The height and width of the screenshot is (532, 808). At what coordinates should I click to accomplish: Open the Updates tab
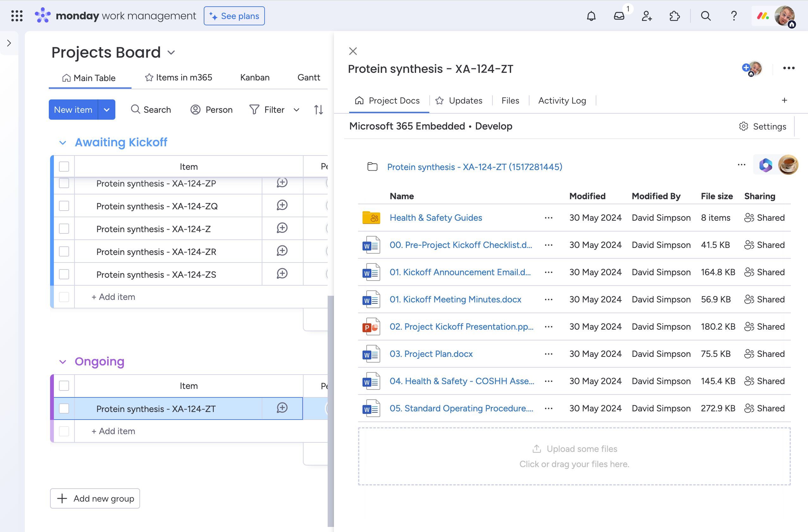459,101
